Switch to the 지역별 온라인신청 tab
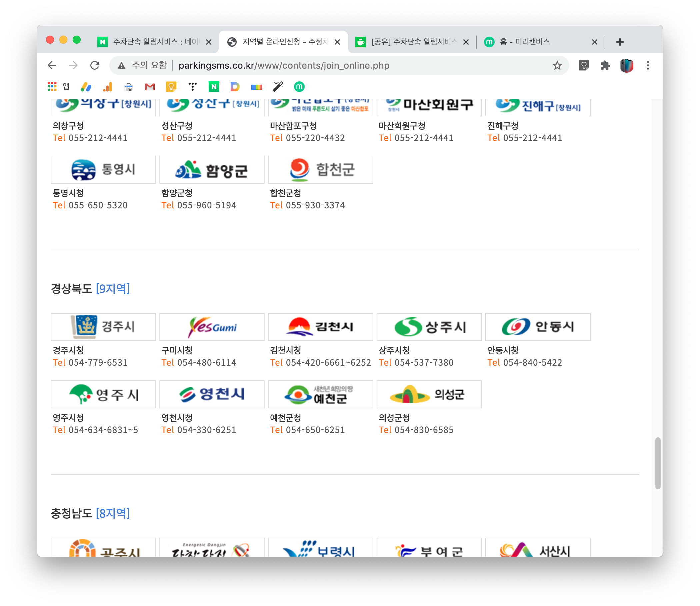 click(283, 42)
